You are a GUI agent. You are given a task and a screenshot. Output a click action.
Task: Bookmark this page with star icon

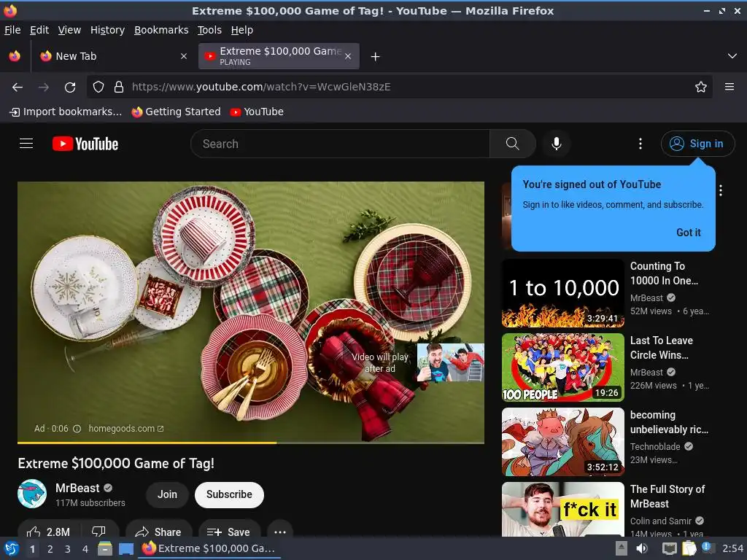click(x=700, y=87)
